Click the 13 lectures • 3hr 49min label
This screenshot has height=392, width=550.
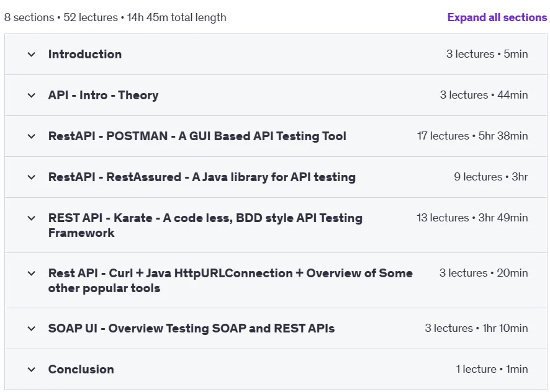[472, 218]
